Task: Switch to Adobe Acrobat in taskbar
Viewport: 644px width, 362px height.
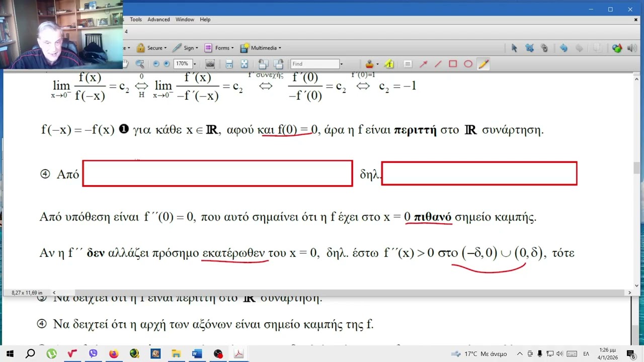Action: [x=238, y=354]
